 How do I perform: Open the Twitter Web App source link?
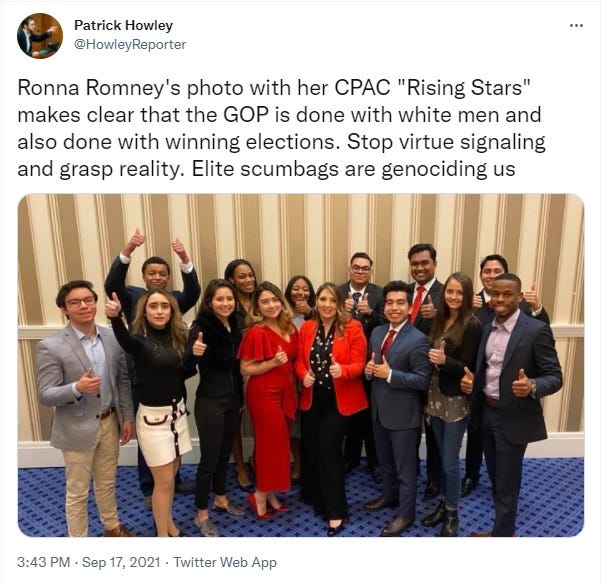tap(225, 562)
